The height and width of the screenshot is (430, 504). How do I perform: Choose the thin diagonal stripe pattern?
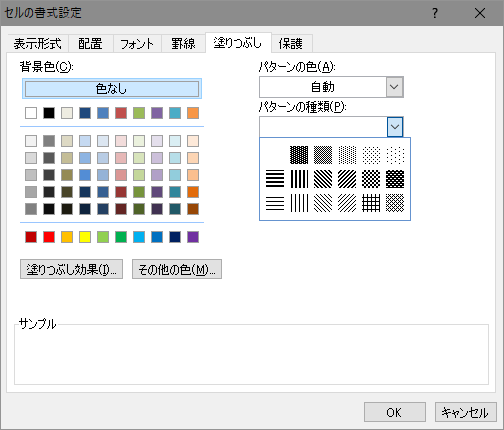[347, 203]
